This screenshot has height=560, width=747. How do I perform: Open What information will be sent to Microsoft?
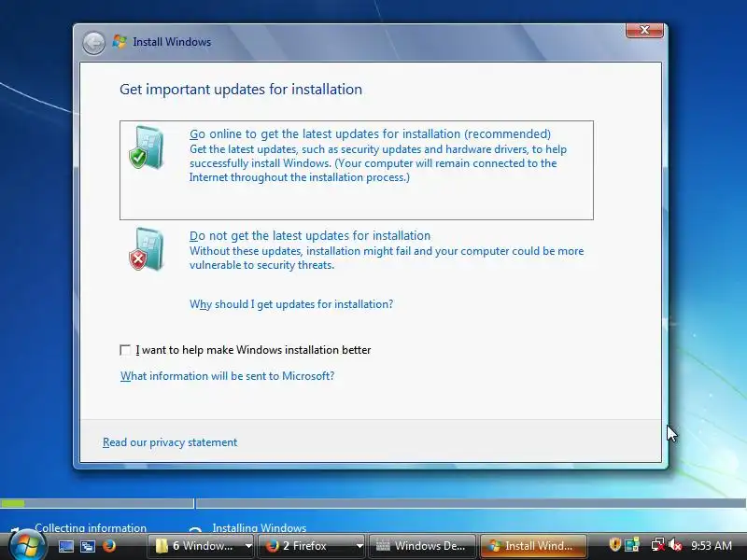(x=227, y=376)
